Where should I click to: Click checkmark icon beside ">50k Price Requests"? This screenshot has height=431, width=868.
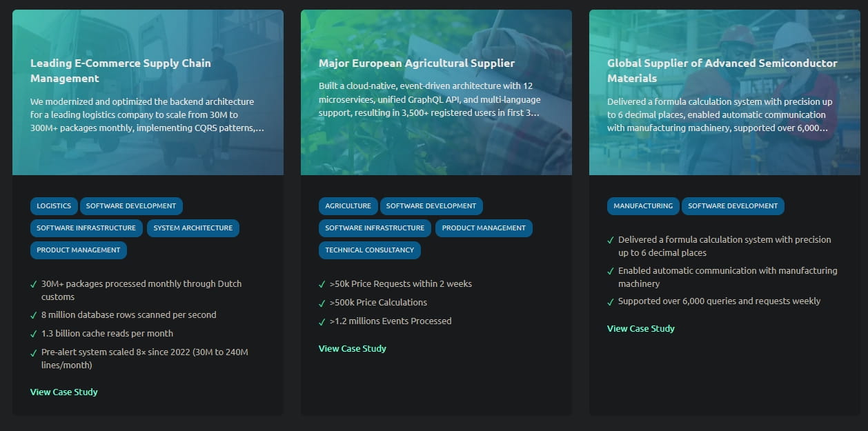[x=322, y=284]
